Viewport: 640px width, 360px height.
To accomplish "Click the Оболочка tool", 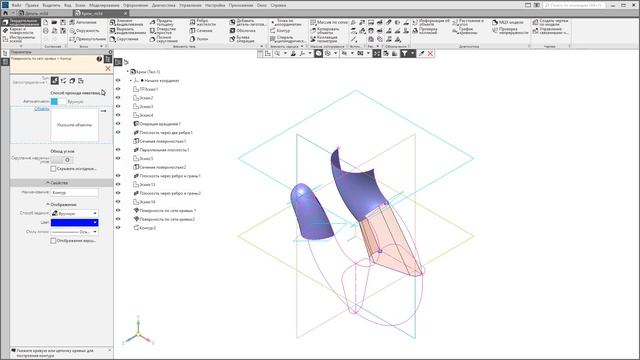I will (x=242, y=31).
